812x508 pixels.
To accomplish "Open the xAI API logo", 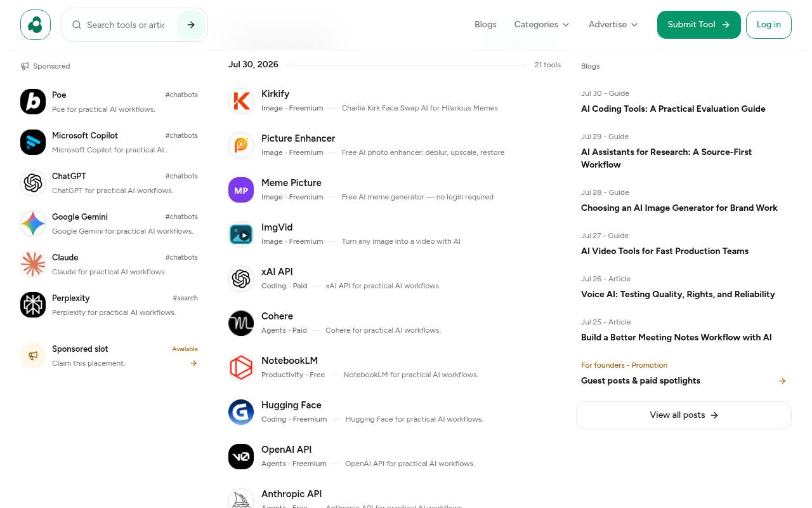I will click(x=241, y=279).
